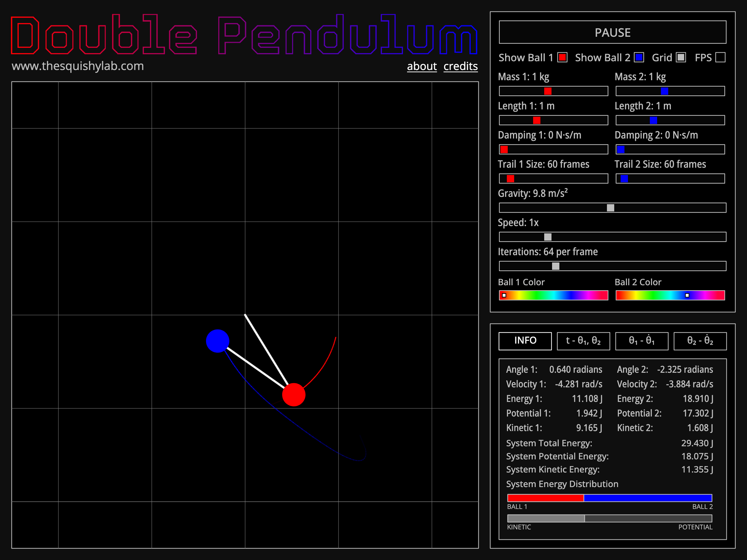The image size is (747, 560).
Task: Pick a new Ball 1 Color
Action: pyautogui.click(x=553, y=295)
